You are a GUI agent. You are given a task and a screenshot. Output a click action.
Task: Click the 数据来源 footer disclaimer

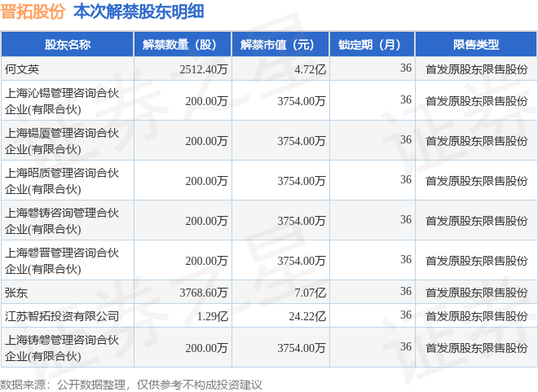point(130,385)
